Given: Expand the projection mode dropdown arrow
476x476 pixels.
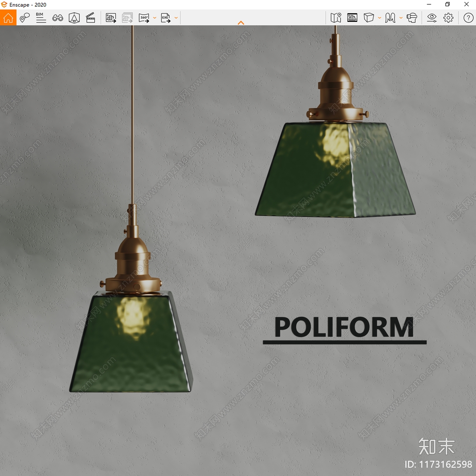Looking at the screenshot, I should click(380, 18).
